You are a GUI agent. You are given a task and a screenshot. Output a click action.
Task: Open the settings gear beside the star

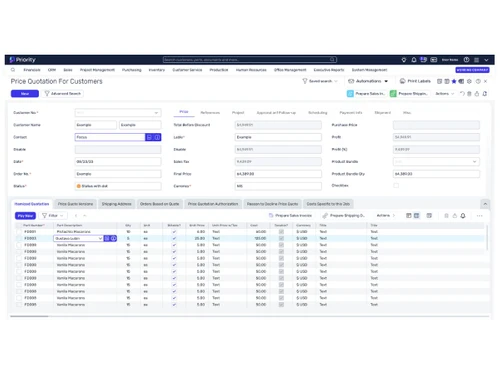469,81
